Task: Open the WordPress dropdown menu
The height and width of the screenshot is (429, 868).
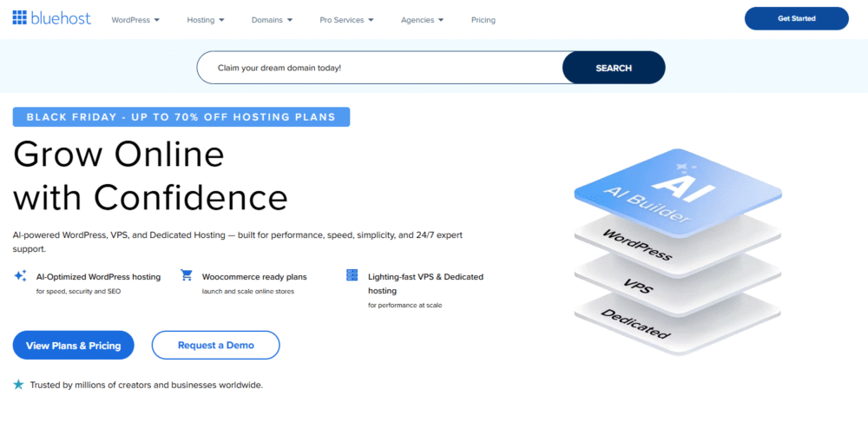Action: [135, 20]
